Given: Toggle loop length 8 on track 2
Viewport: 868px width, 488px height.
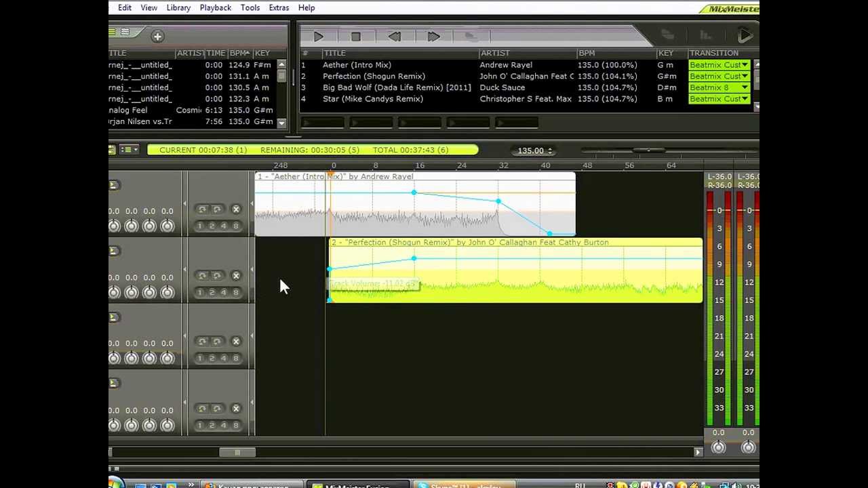Looking at the screenshot, I should 236,293.
